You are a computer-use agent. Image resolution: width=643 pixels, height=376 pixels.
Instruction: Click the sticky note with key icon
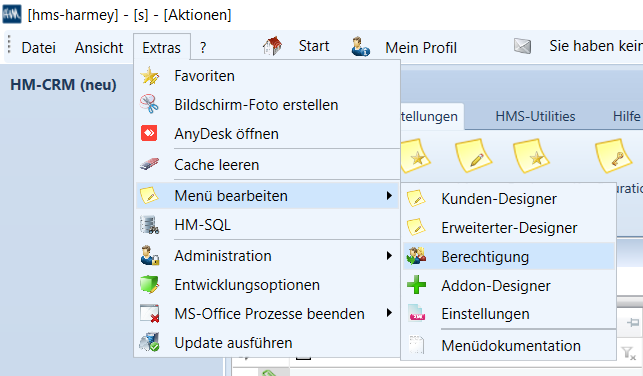pos(613,156)
